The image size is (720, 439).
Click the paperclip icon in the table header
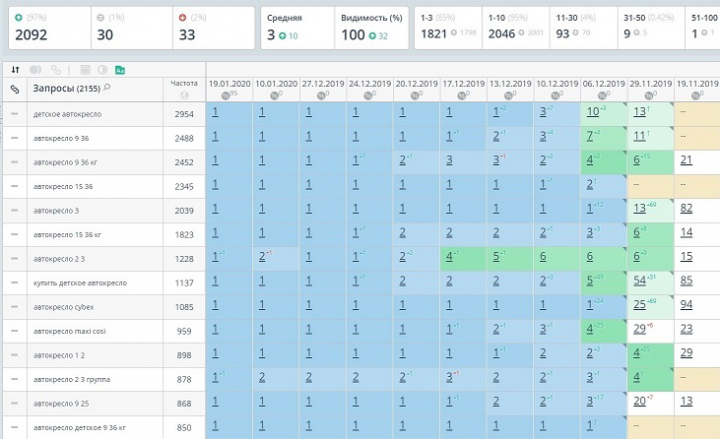[15, 90]
